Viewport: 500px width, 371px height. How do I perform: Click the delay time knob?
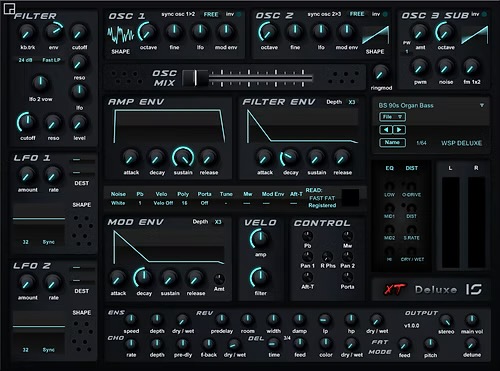[x=274, y=343]
